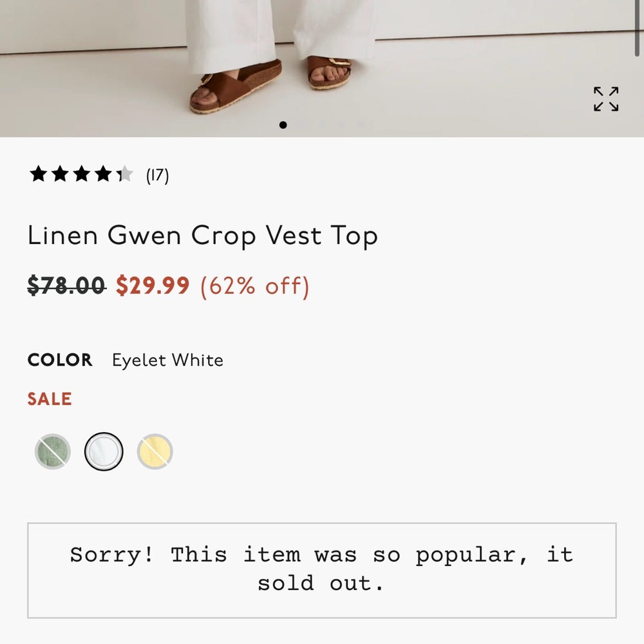
Task: Tap the fifth star in the rating
Action: [124, 174]
